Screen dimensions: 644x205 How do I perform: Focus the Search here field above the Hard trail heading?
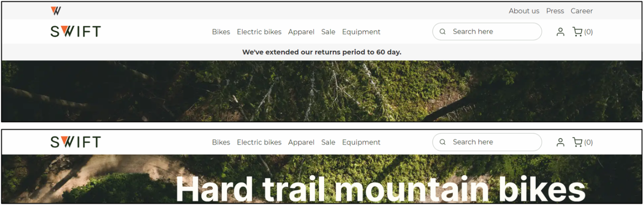487,142
